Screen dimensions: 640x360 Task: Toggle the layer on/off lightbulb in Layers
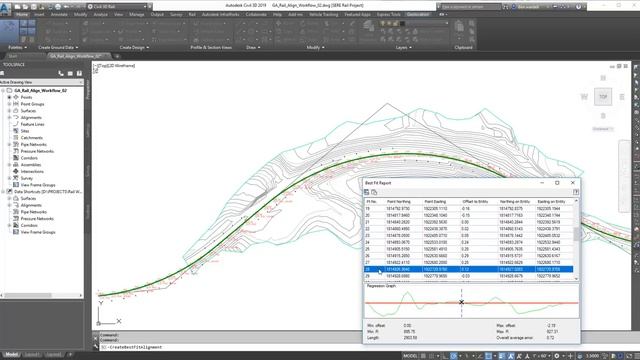(383, 24)
